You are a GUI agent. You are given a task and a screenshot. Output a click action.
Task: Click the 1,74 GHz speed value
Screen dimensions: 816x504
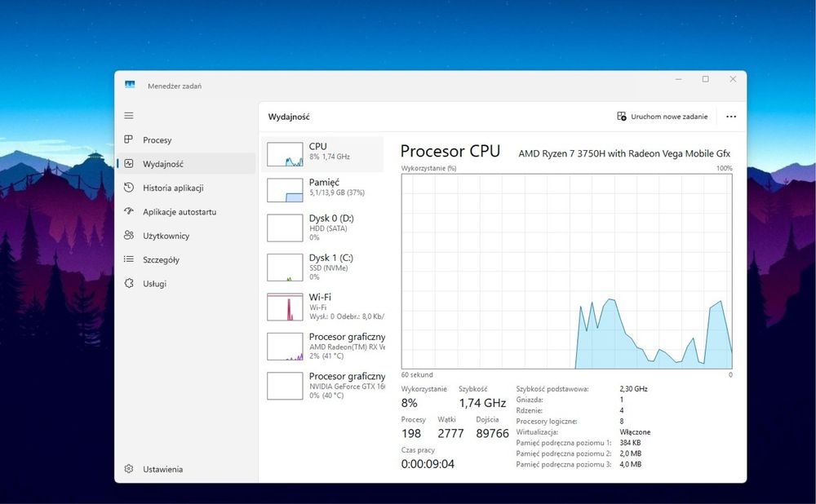[x=482, y=403]
